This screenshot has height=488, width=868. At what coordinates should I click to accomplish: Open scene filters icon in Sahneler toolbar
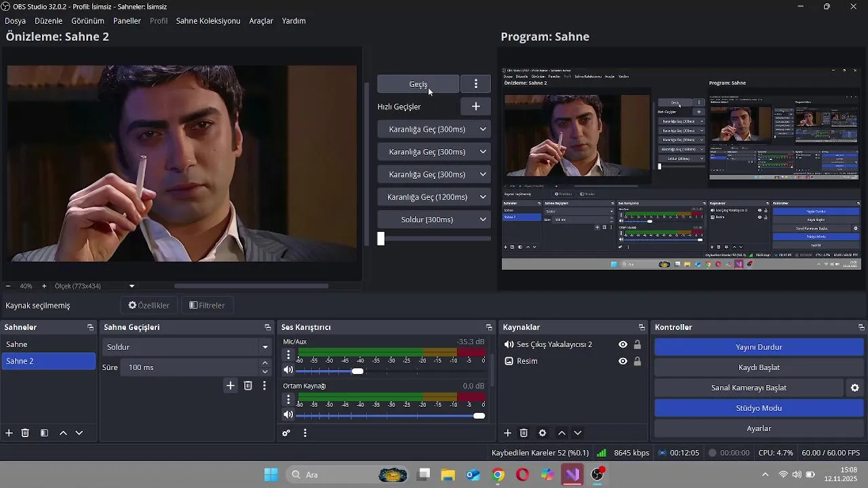(x=44, y=433)
